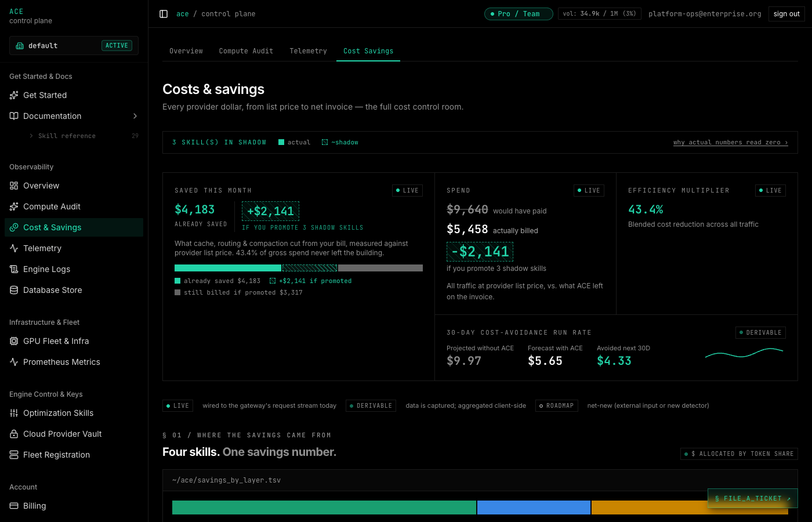
Task: Click the blue segment in savings_by_layer bar
Action: tap(534, 507)
